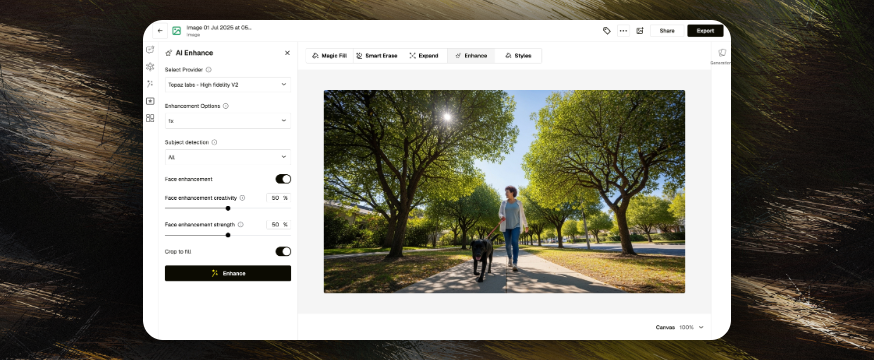The width and height of the screenshot is (874, 360).
Task: Switch to the Magic Fill tab
Action: tap(329, 56)
